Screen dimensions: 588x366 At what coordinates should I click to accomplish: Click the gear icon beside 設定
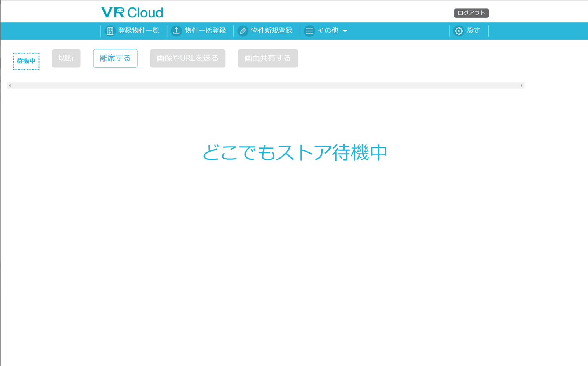458,31
